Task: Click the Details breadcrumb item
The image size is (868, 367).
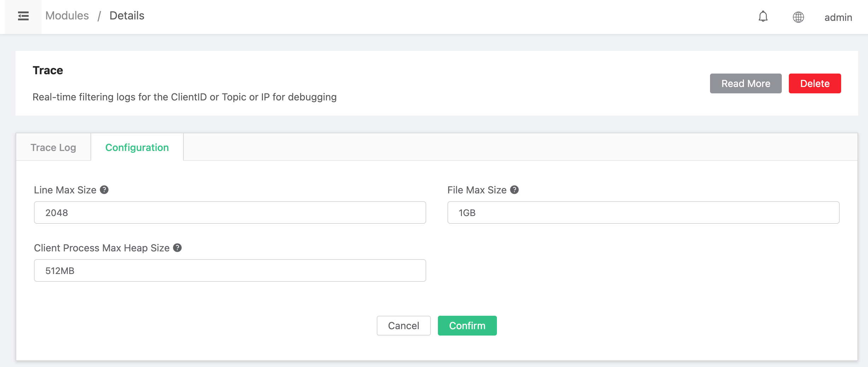Action: pos(127,16)
